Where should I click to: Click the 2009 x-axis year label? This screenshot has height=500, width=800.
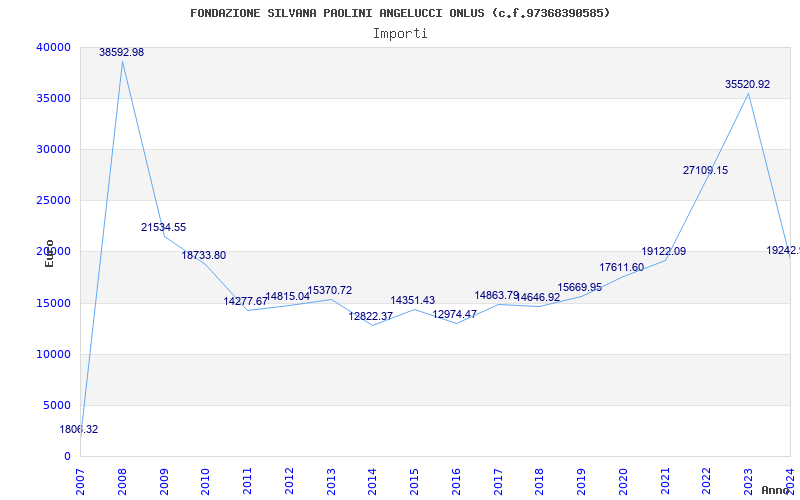click(x=164, y=482)
